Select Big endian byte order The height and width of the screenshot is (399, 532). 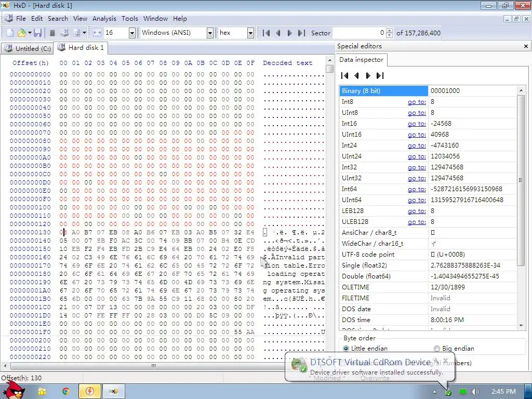pos(454,349)
